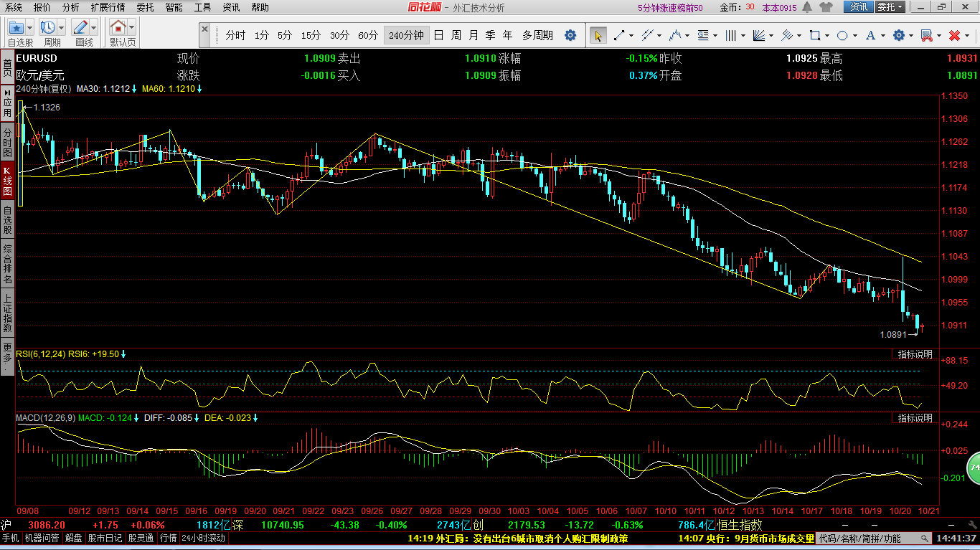Switch to 1分 period
Screen dimensions: 980x550
(261, 35)
